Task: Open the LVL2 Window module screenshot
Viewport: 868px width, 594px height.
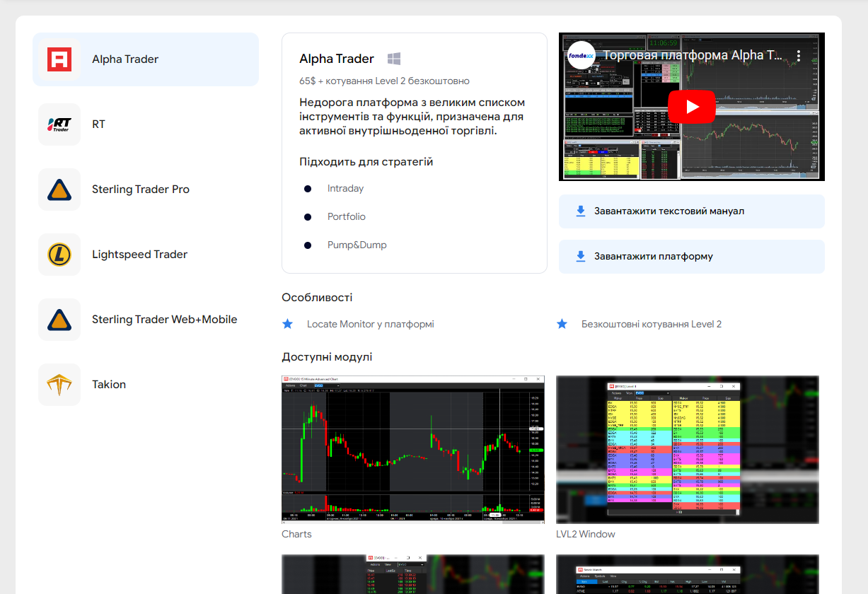Action: point(687,449)
